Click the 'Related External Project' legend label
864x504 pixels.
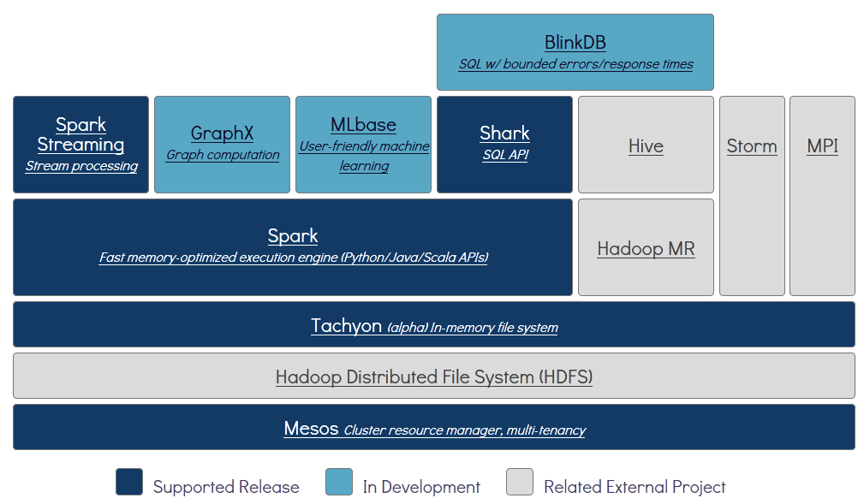[x=635, y=487]
